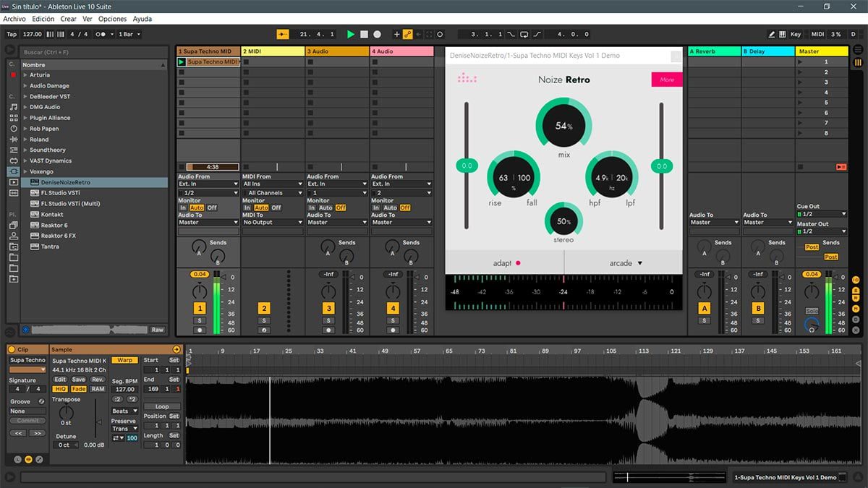Open the Packs place in the browser sidebar
The image size is (868, 488).
[14, 225]
